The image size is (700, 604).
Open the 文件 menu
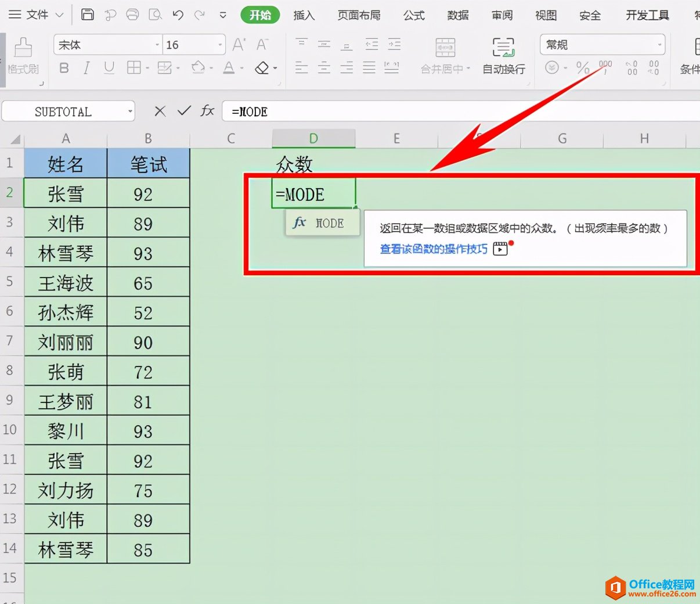(x=36, y=15)
